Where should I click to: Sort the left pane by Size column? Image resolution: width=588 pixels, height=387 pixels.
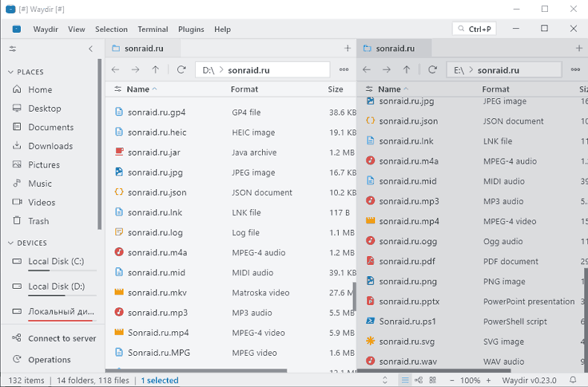[336, 89]
